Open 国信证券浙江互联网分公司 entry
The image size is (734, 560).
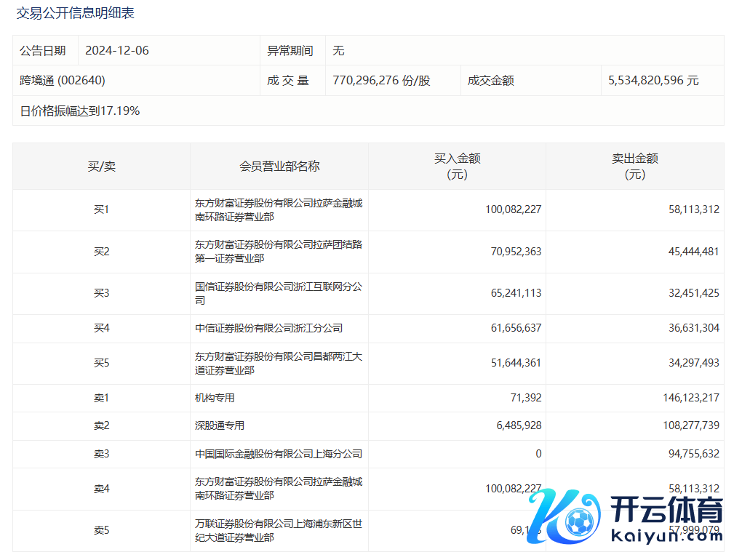pos(278,293)
